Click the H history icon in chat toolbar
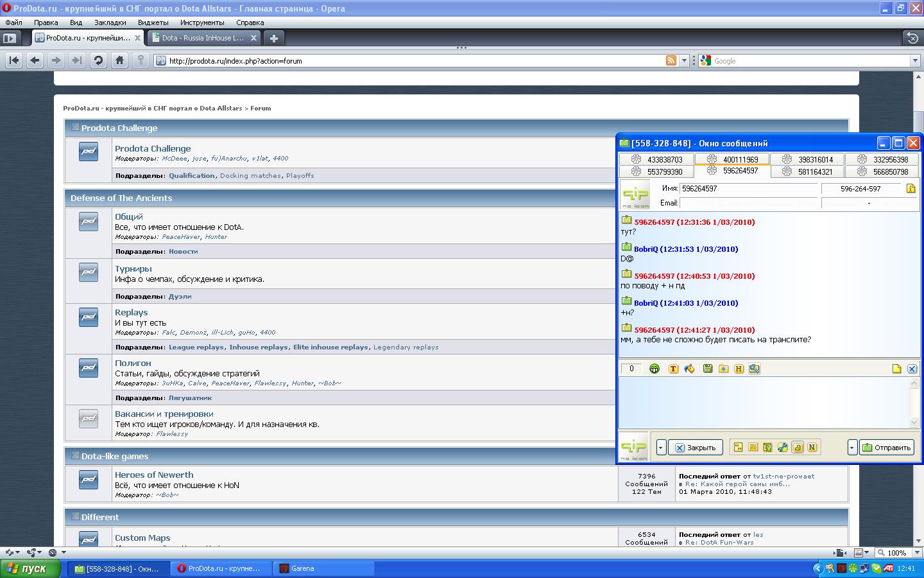Viewport: 924px width, 578px height. [739, 369]
